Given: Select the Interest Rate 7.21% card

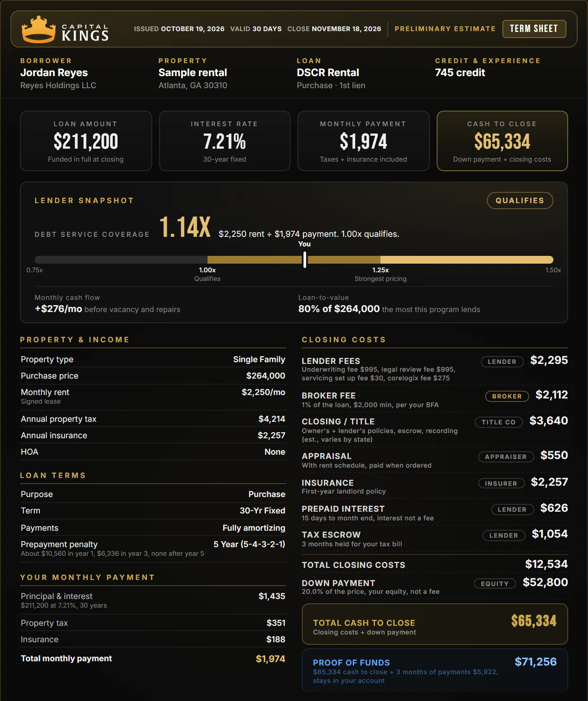Looking at the screenshot, I should (225, 141).
